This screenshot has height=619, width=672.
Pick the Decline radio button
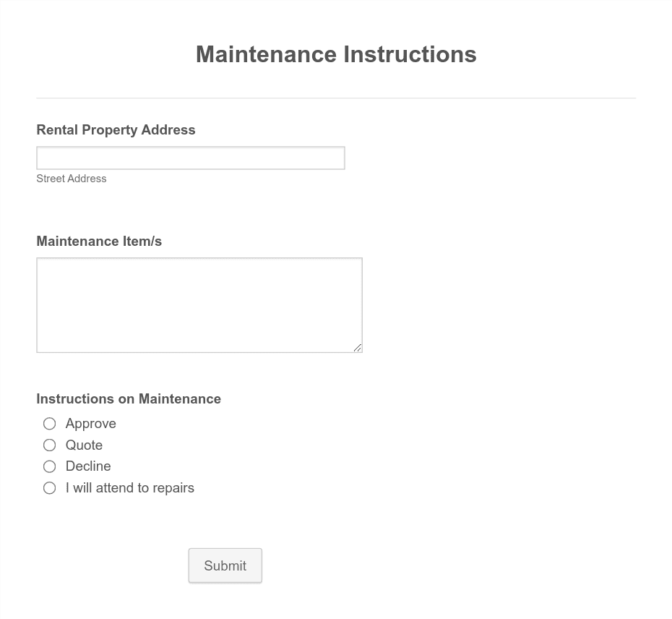[49, 466]
